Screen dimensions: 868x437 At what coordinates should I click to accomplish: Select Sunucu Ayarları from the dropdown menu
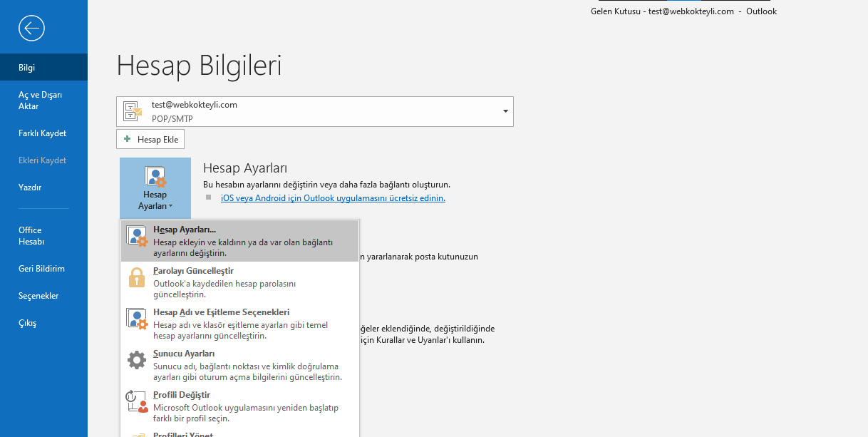pos(240,365)
